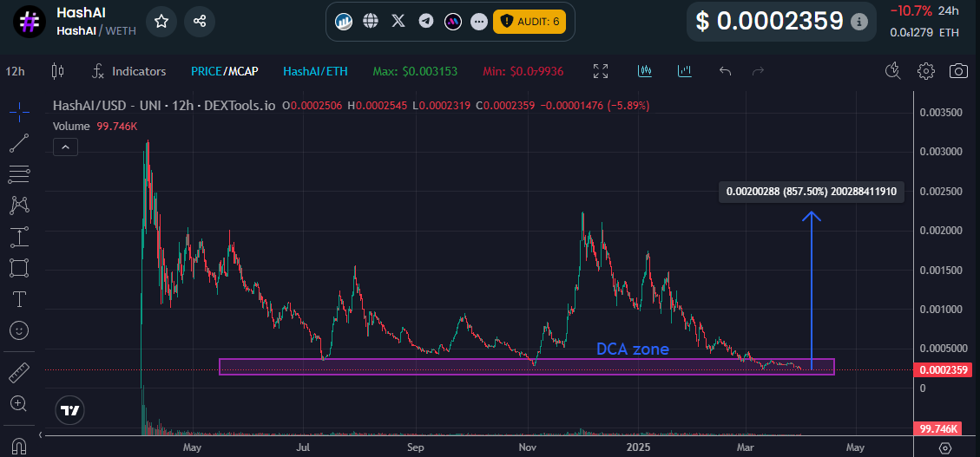Show more links with the ellipsis icon
980x457 pixels.
[479, 21]
